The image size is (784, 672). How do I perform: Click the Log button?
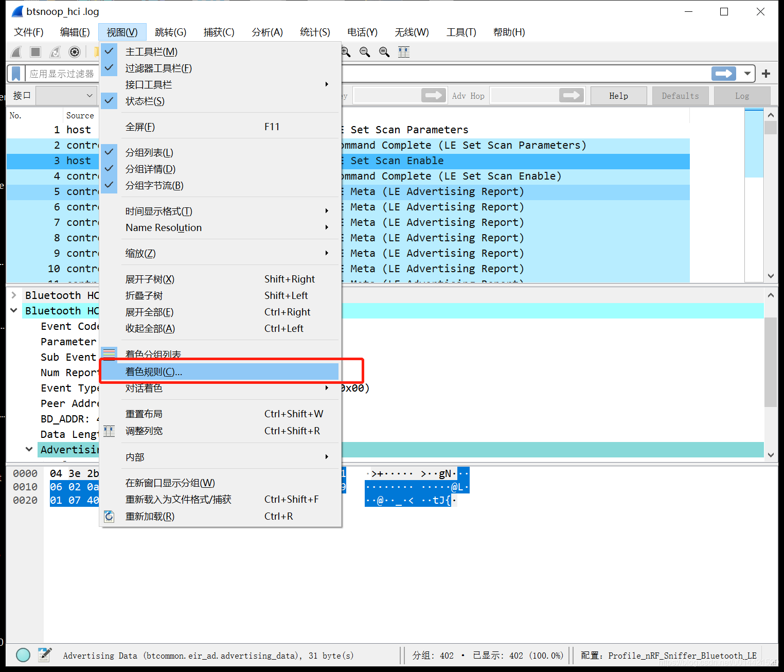[x=742, y=96]
